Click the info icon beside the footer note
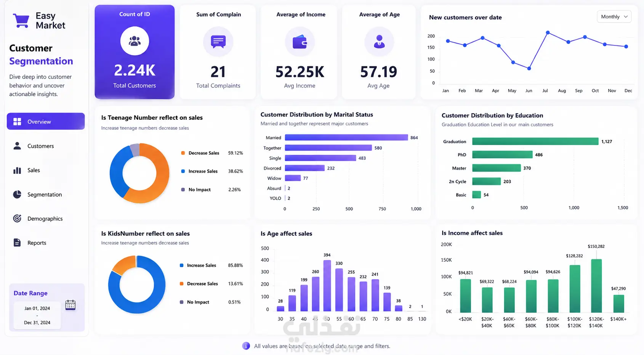This screenshot has height=355, width=644. pos(246,346)
